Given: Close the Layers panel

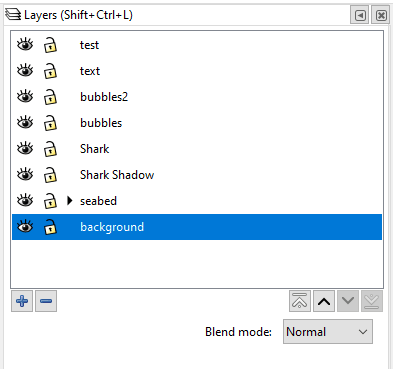Looking at the screenshot, I should 381,15.
